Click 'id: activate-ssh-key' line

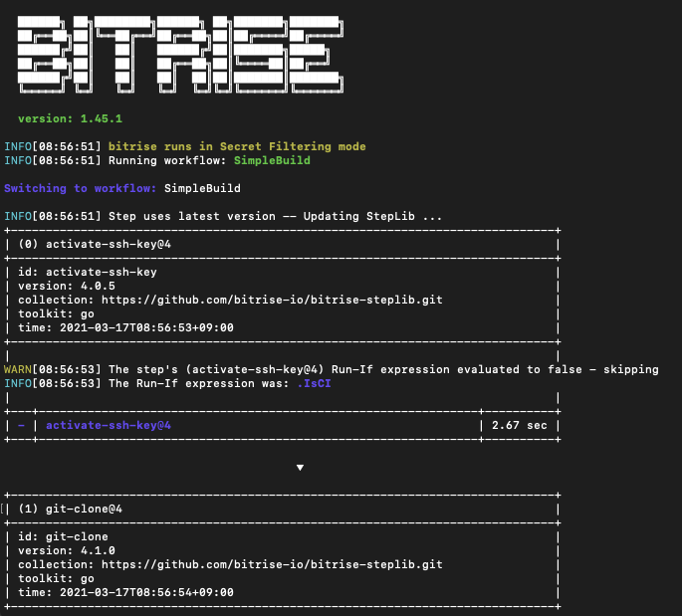click(x=88, y=272)
